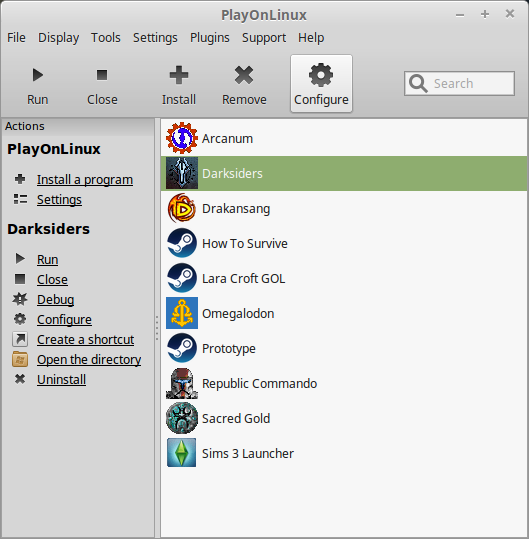529x539 pixels.
Task: Select the How To Survive text label
Action: [x=245, y=243]
